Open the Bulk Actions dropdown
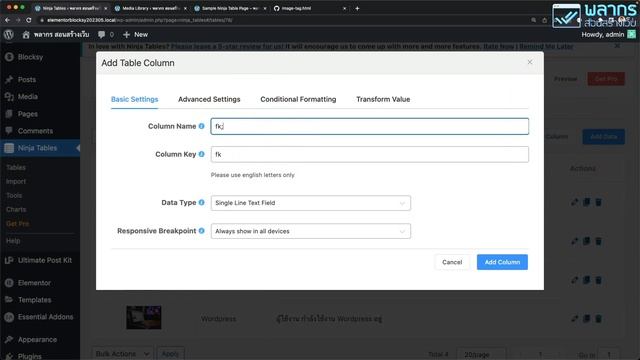Viewport: 640px width, 360px height. pos(122,354)
